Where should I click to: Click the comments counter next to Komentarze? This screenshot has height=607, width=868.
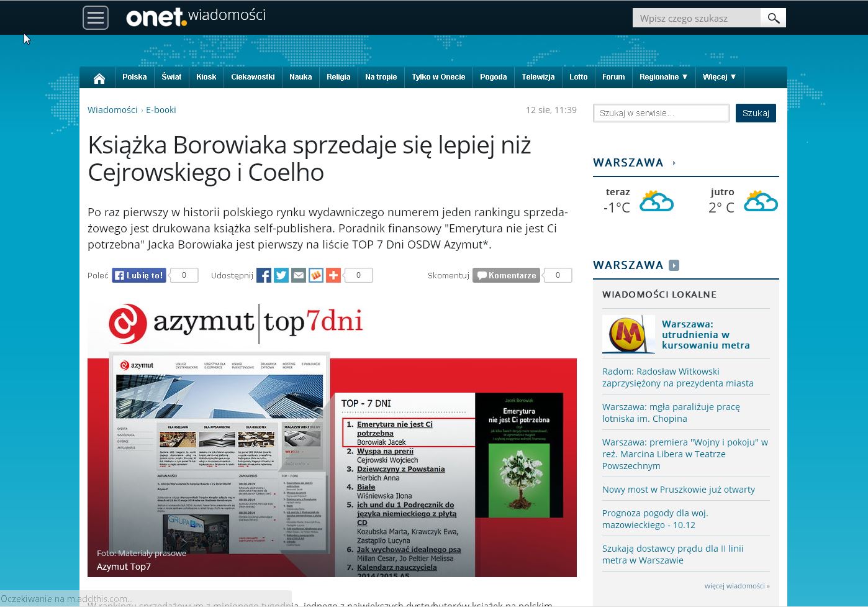click(558, 275)
